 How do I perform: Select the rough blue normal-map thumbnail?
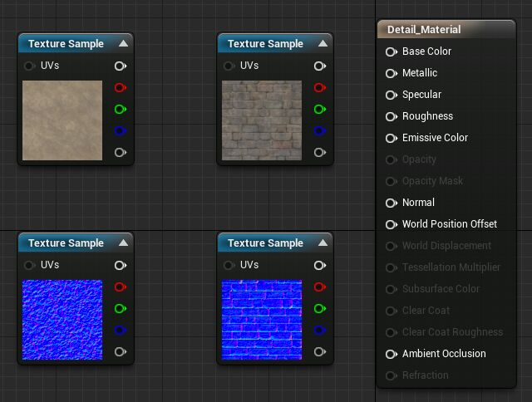[x=62, y=320]
